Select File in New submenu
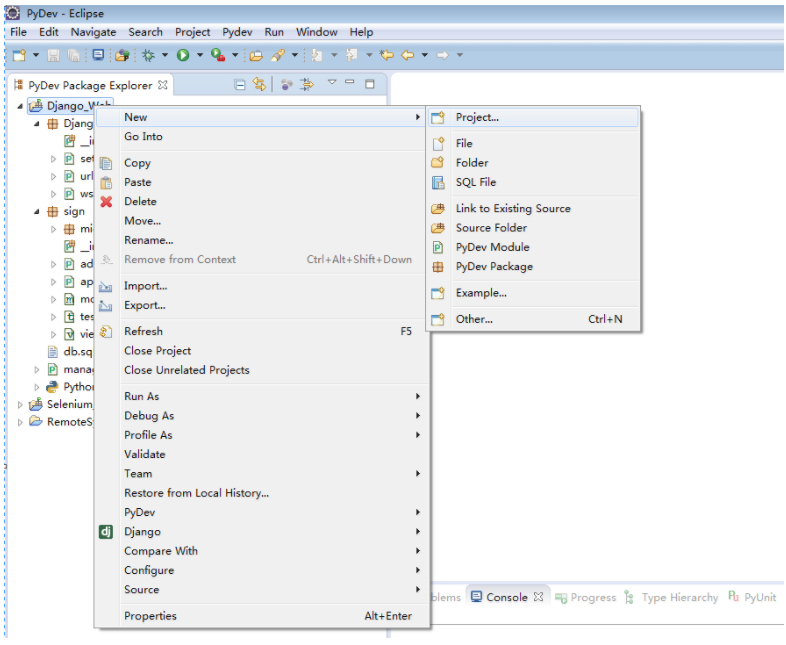 (x=533, y=143)
